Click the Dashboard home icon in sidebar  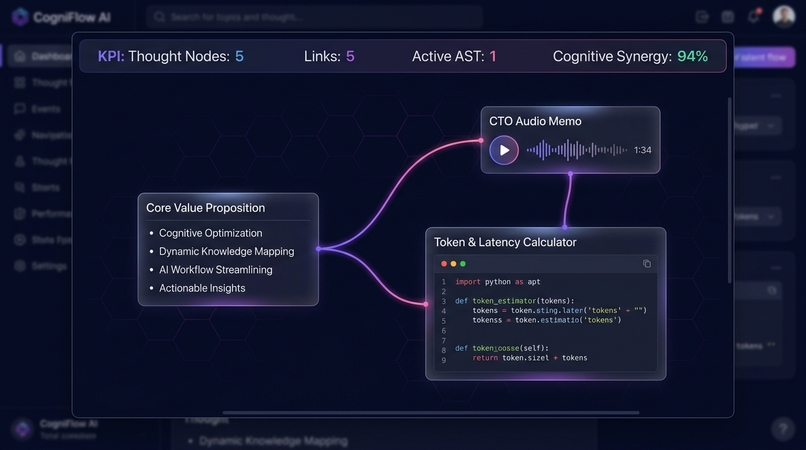(20, 56)
